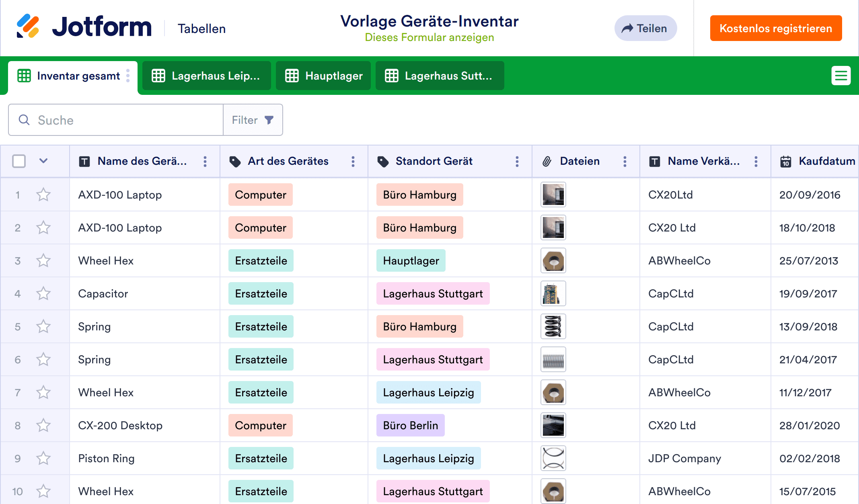Click the Büro Berlin purple tag
This screenshot has width=859, height=504.
pyautogui.click(x=410, y=426)
